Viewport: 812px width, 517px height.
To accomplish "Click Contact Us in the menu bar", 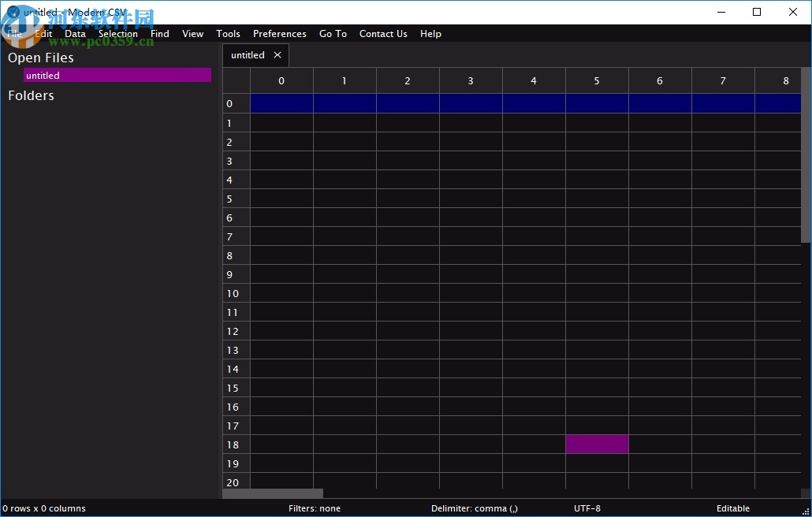I will [x=383, y=34].
